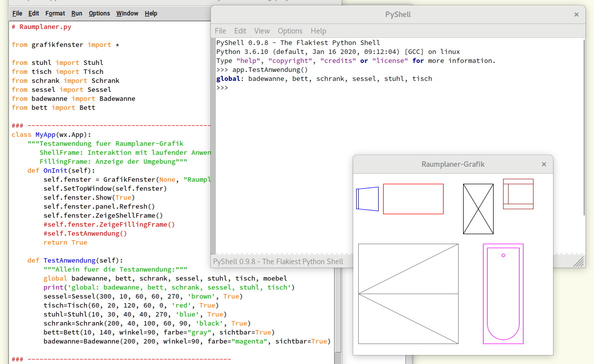The height and width of the screenshot is (364, 594).
Task: Open the Format menu in the editor
Action: 55,13
